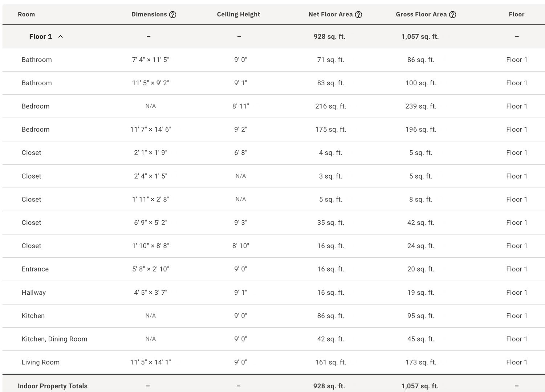Image resolution: width=545 pixels, height=392 pixels.
Task: Select the Hallway row name
Action: point(34,293)
